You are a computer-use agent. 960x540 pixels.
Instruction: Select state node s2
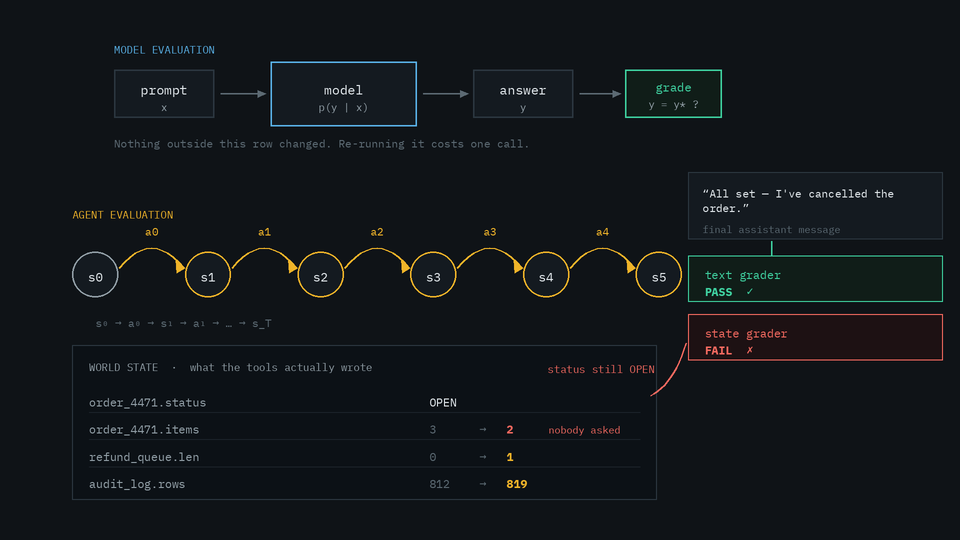tap(321, 274)
